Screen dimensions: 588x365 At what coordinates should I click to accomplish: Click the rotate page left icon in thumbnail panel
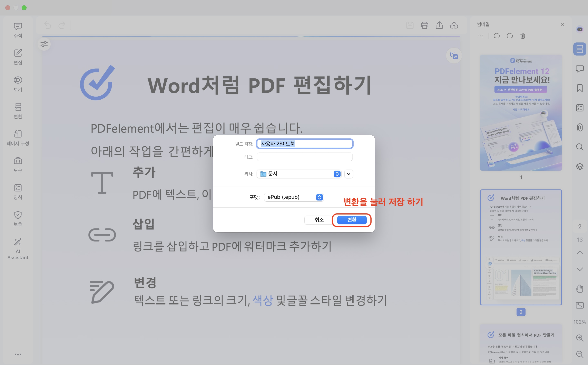[497, 36]
